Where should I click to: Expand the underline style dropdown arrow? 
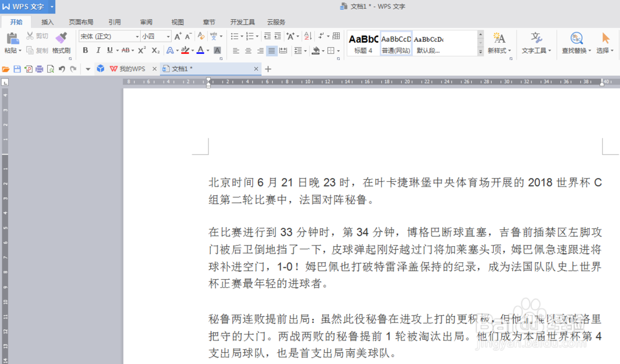point(117,50)
